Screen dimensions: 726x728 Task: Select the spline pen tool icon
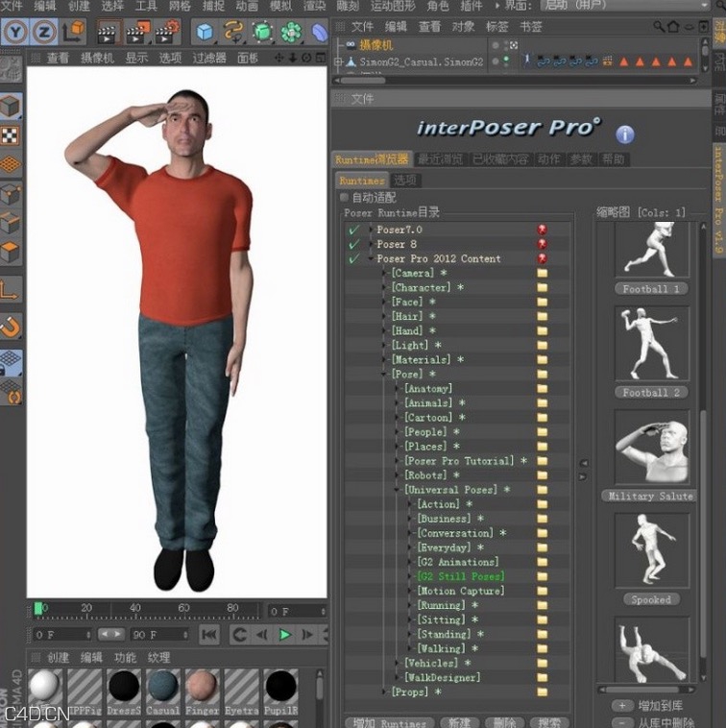[233, 32]
